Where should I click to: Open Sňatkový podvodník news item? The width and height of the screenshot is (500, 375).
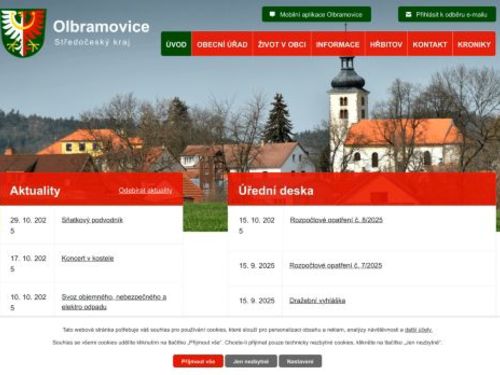(92, 220)
